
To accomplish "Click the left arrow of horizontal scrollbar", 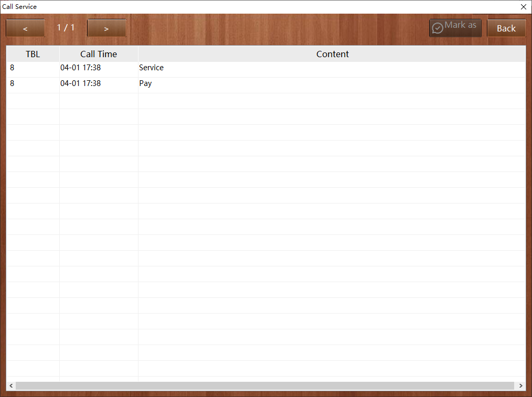I will click(x=11, y=385).
